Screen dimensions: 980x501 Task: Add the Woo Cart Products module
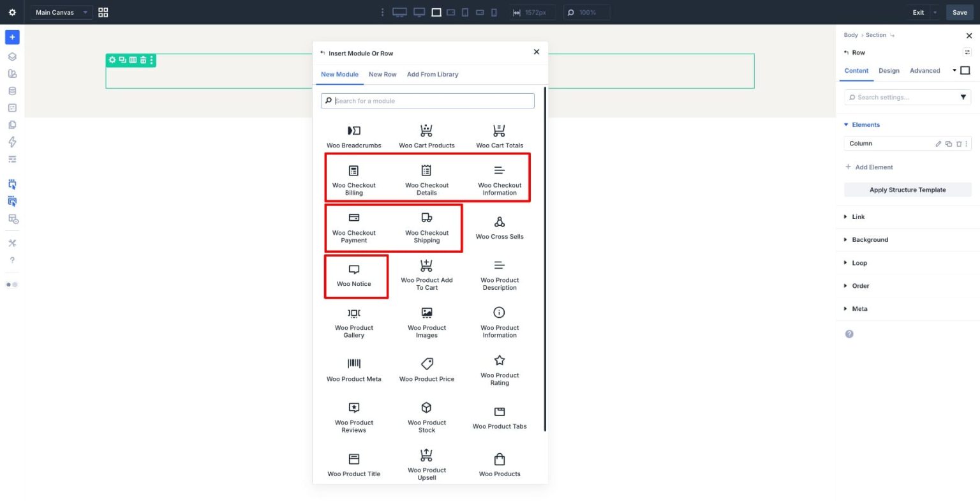tap(427, 137)
